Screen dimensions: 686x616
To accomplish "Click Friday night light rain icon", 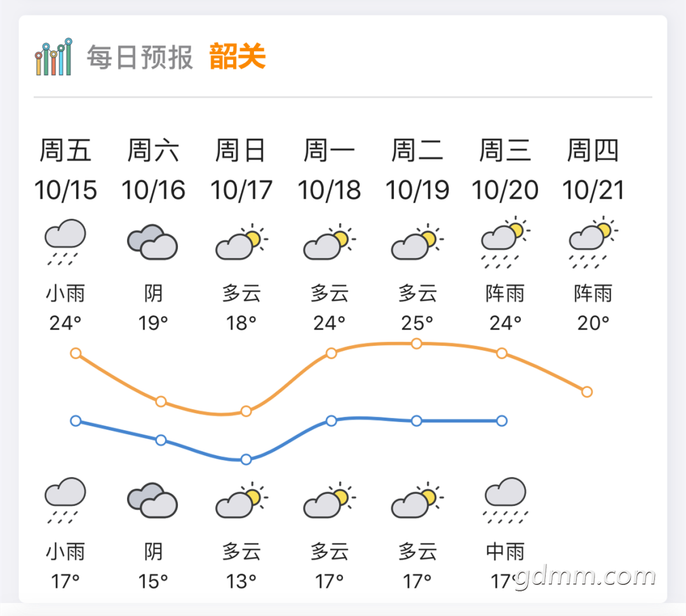I will (x=65, y=500).
